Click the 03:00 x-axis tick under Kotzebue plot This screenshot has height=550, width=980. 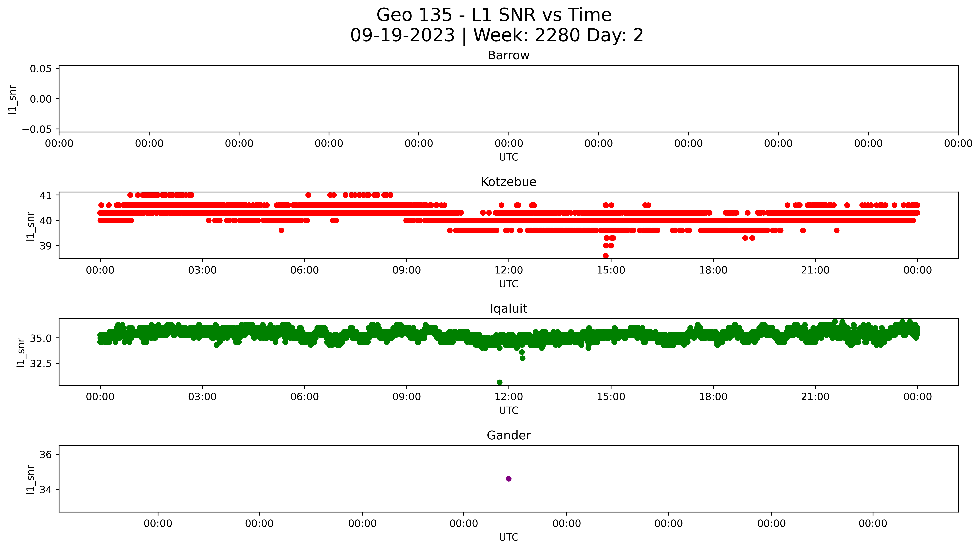tap(202, 270)
